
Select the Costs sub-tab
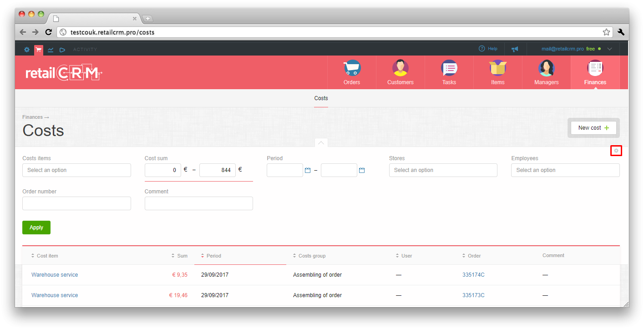[x=321, y=98]
